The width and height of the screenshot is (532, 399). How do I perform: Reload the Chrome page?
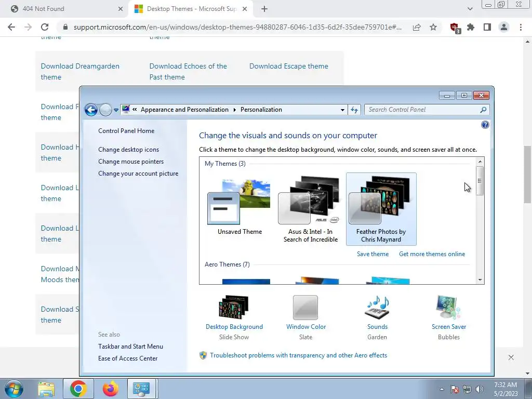tap(45, 27)
